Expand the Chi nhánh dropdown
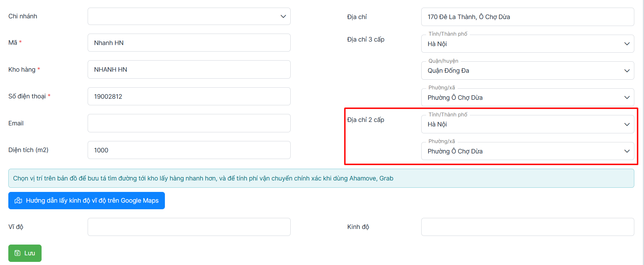Viewport: 644px width, 265px height. [189, 16]
